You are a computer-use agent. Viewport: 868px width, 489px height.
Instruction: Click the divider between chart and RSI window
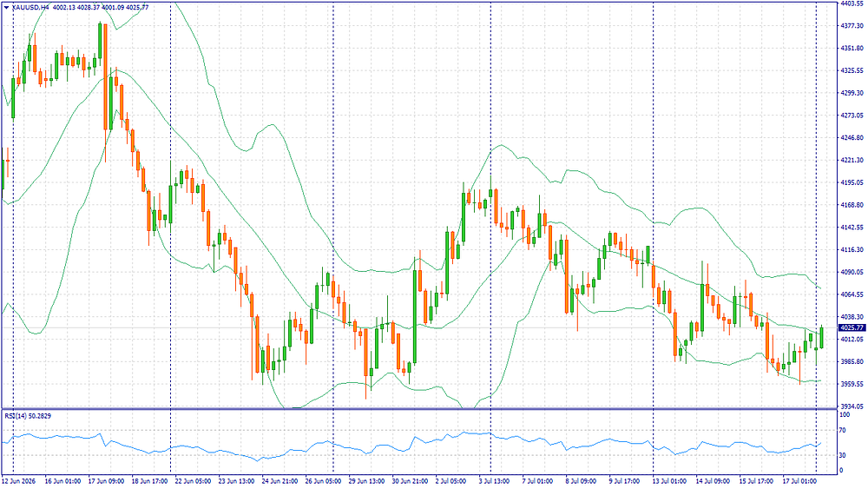(x=418, y=409)
